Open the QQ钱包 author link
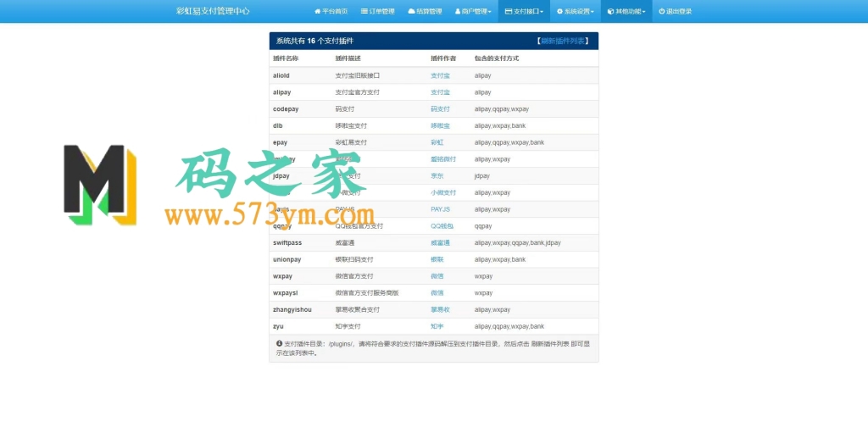868x427 pixels. point(442,225)
